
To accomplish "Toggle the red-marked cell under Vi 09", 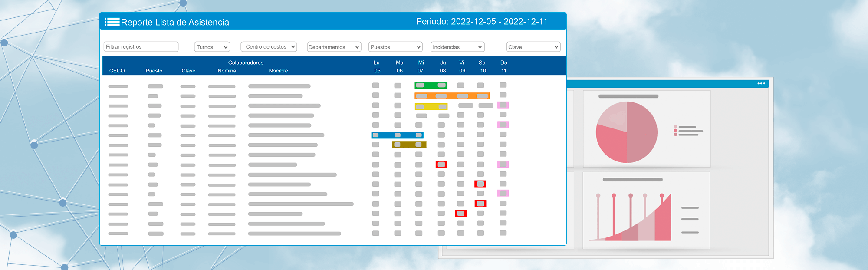I will pyautogui.click(x=460, y=213).
